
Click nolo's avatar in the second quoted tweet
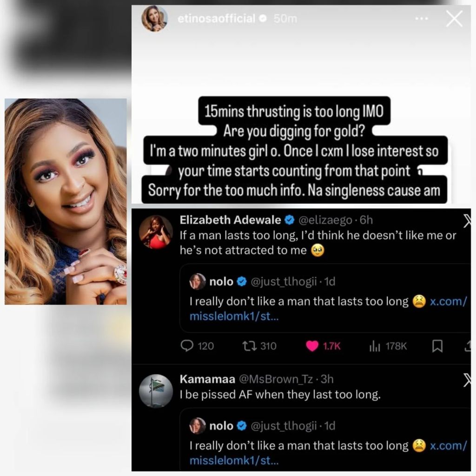tap(198, 426)
